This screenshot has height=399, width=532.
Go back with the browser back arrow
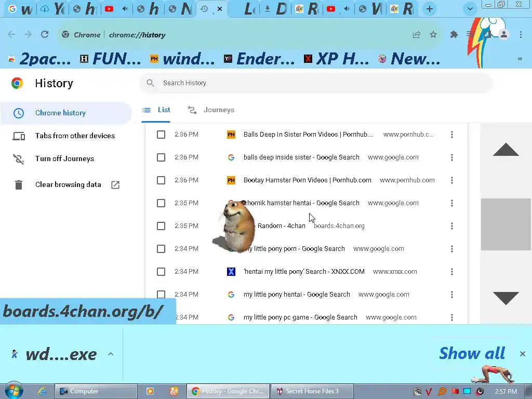pos(11,35)
